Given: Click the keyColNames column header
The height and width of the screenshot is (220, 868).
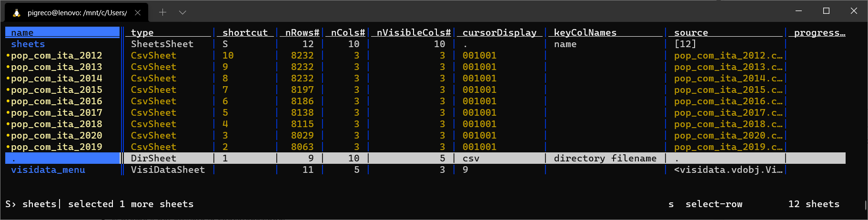Looking at the screenshot, I should pos(585,32).
